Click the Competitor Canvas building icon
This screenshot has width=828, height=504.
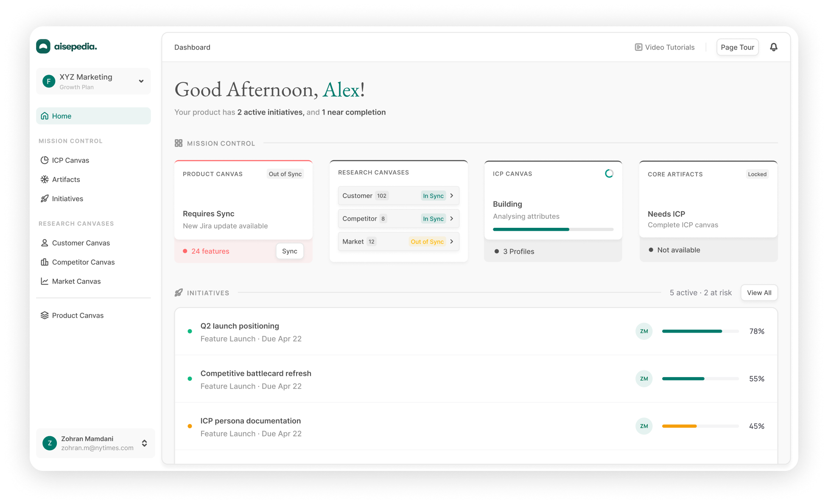pos(45,262)
